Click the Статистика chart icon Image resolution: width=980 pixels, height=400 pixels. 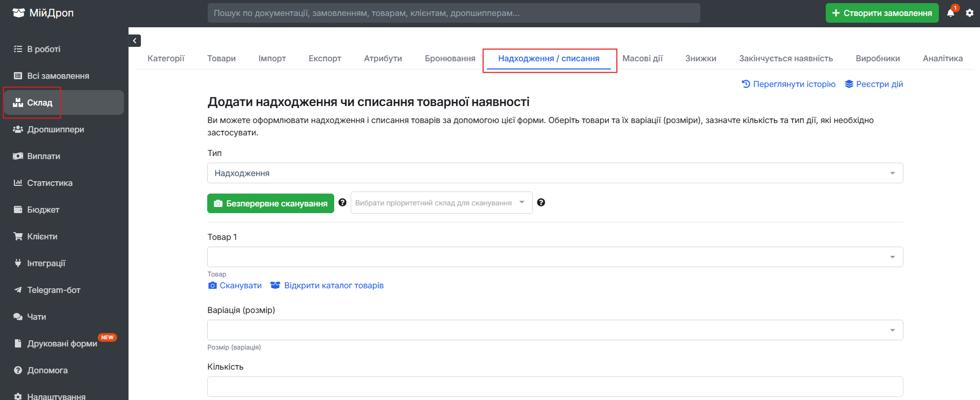pyautogui.click(x=18, y=183)
